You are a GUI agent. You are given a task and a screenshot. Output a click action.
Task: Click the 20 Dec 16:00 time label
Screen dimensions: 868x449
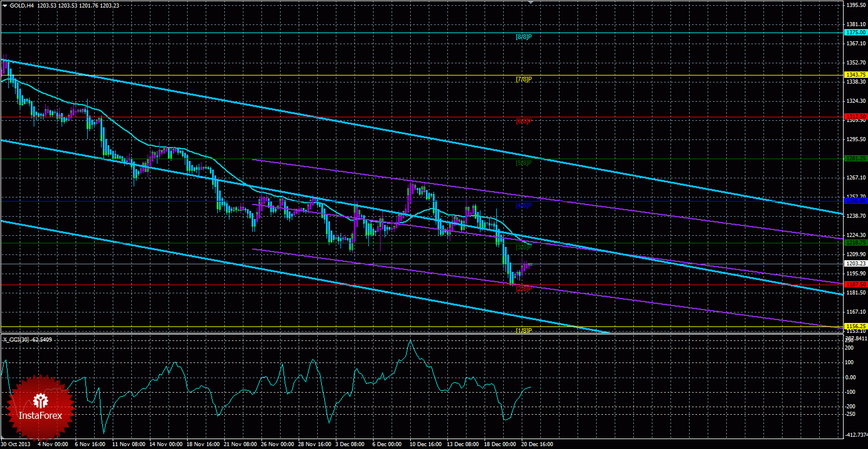click(x=537, y=444)
